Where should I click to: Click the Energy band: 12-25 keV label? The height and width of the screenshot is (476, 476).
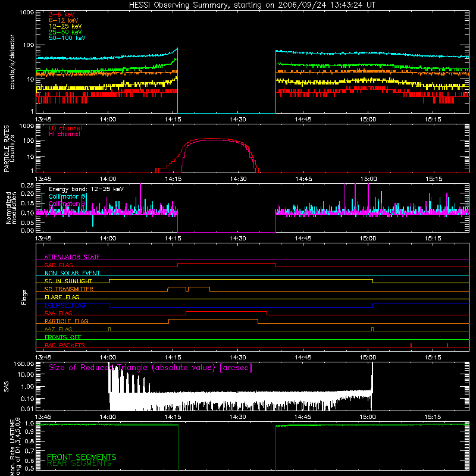[x=86, y=189]
